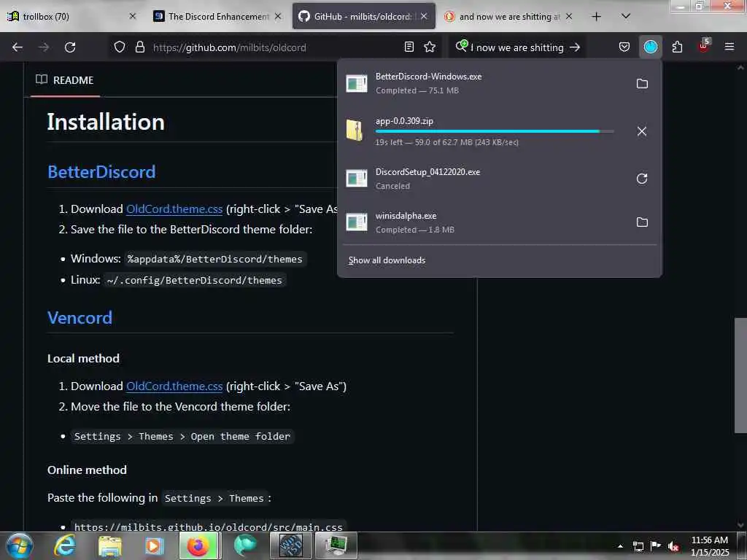Open the uBlock Origin extension icon
Viewport: 747px width, 560px height.
[x=704, y=47]
